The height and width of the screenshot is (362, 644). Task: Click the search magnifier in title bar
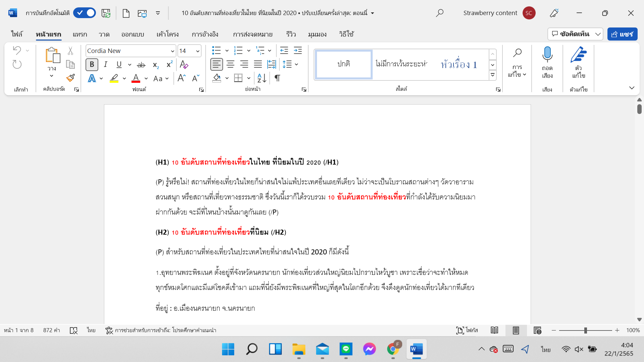[439, 13]
